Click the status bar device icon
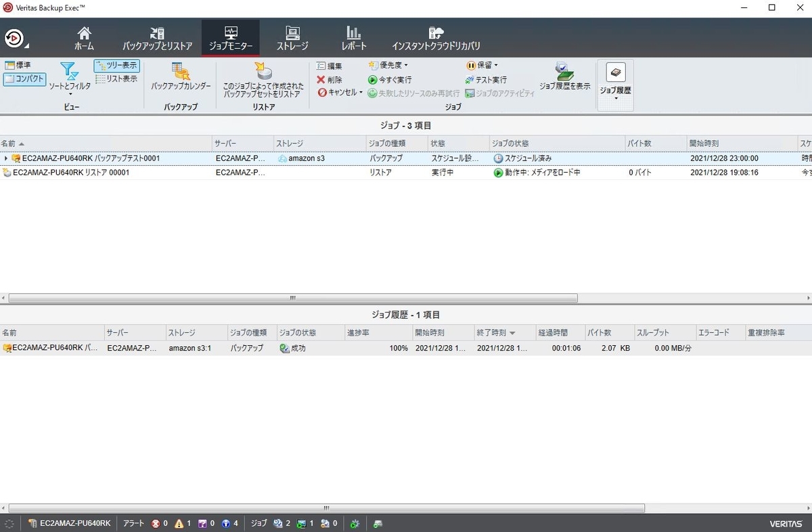The width and height of the screenshot is (812, 532). (x=378, y=523)
